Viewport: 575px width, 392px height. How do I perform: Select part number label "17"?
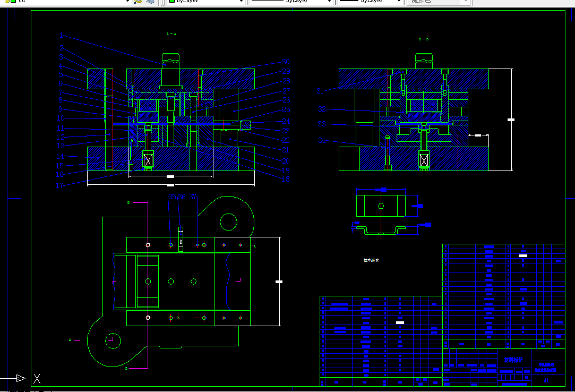click(60, 185)
